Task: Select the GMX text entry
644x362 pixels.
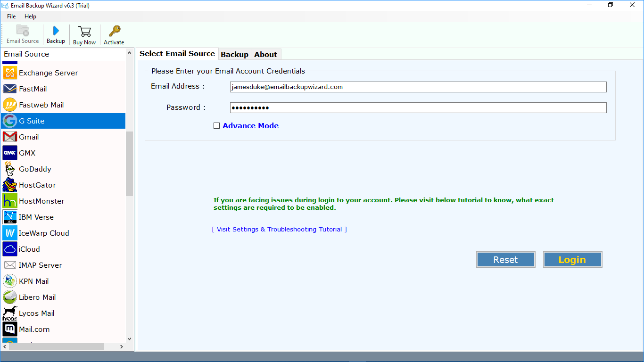Action: point(27,153)
